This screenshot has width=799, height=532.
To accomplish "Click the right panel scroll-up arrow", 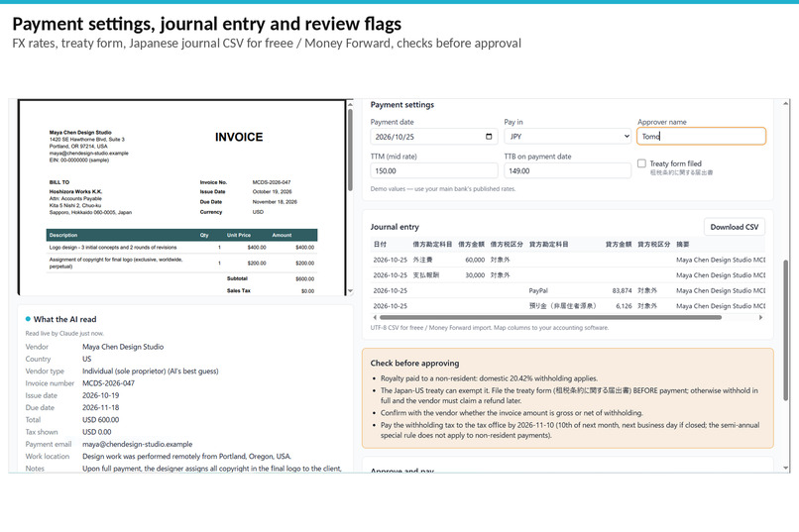I will [786, 104].
